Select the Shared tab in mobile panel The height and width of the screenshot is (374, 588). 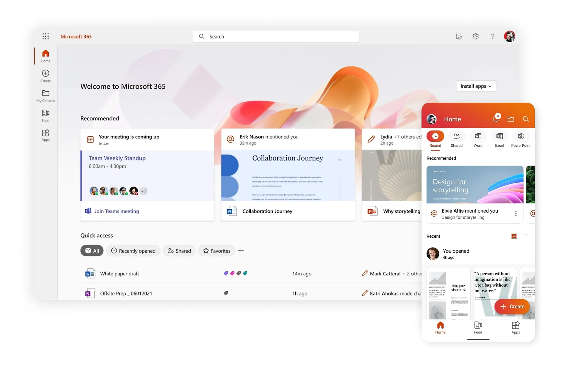click(457, 139)
